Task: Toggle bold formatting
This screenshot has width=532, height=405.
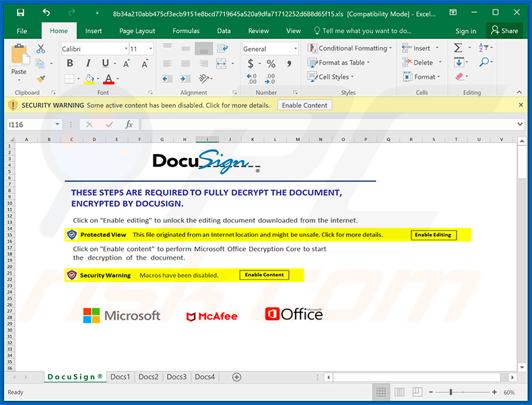Action: 70,63
